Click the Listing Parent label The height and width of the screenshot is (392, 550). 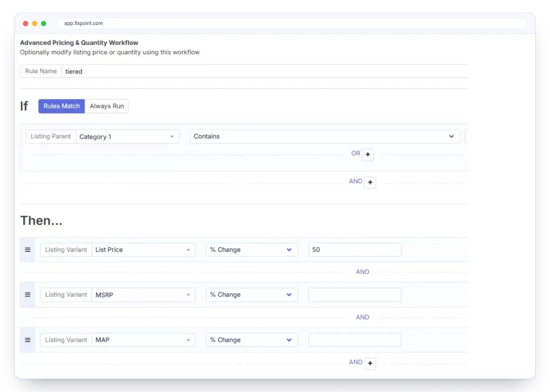click(x=51, y=137)
